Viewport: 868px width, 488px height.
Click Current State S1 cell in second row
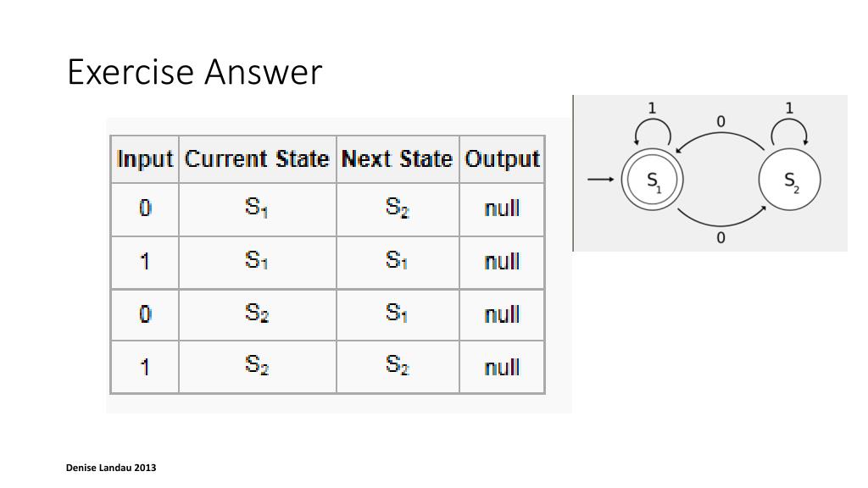click(x=258, y=263)
